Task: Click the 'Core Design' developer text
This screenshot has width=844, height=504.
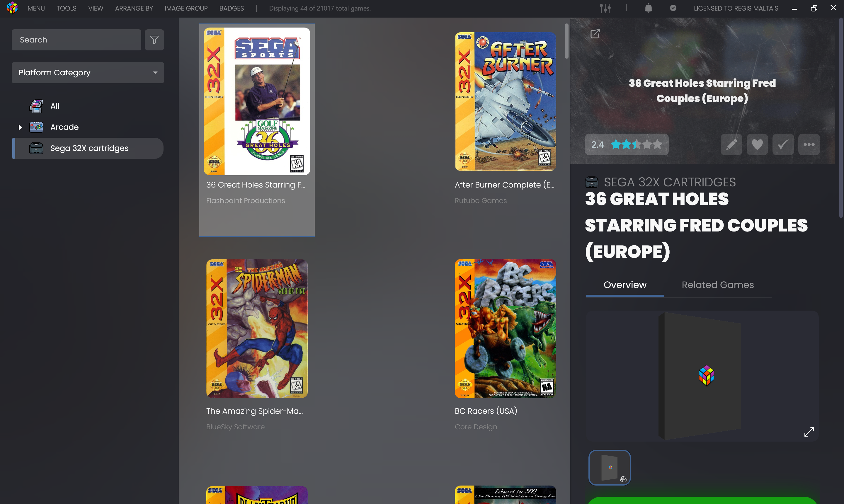Action: [476, 427]
